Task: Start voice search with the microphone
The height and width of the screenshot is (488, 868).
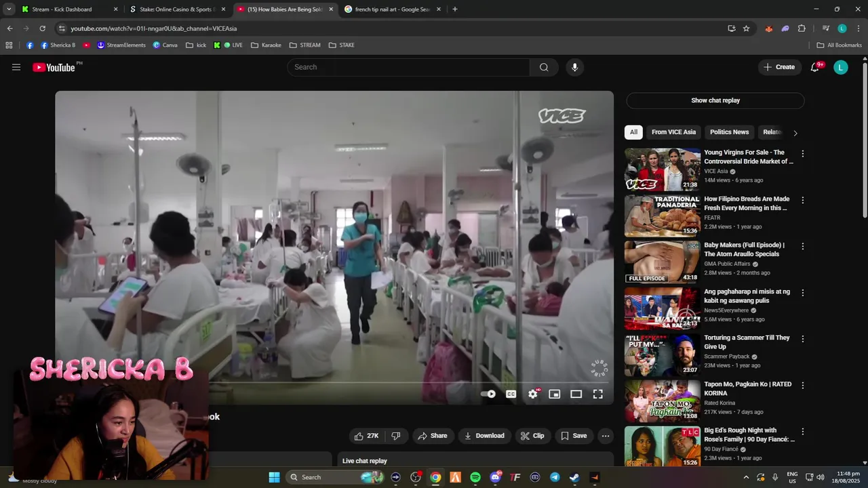Action: click(x=574, y=67)
